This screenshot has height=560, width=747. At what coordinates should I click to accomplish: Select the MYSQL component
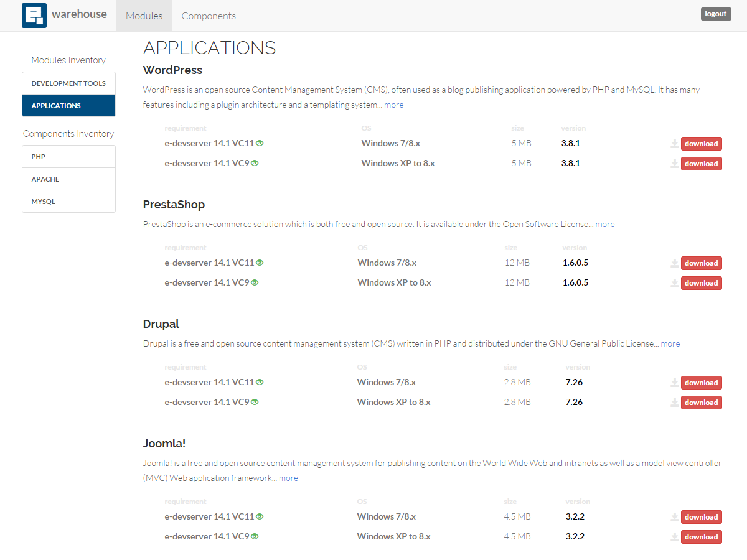pyautogui.click(x=68, y=201)
